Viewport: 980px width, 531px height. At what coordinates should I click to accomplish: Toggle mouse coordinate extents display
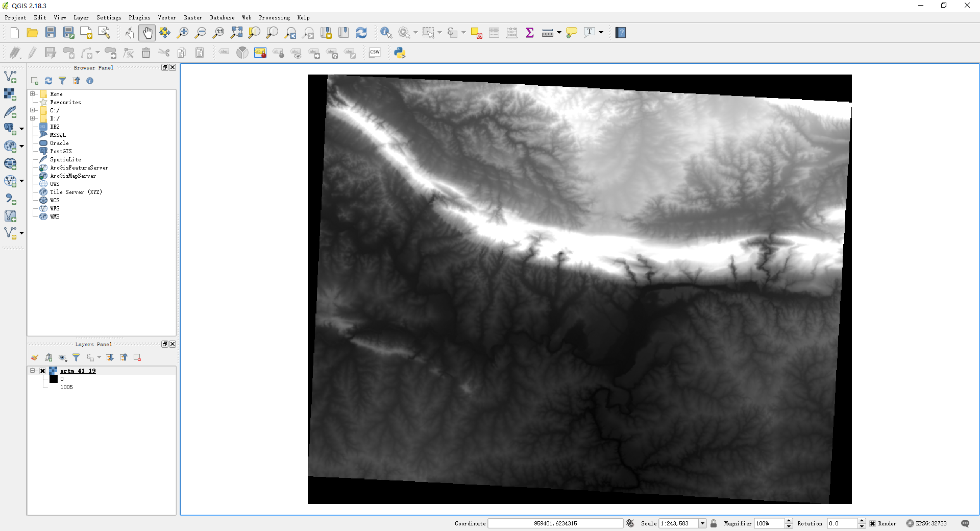[x=630, y=523]
